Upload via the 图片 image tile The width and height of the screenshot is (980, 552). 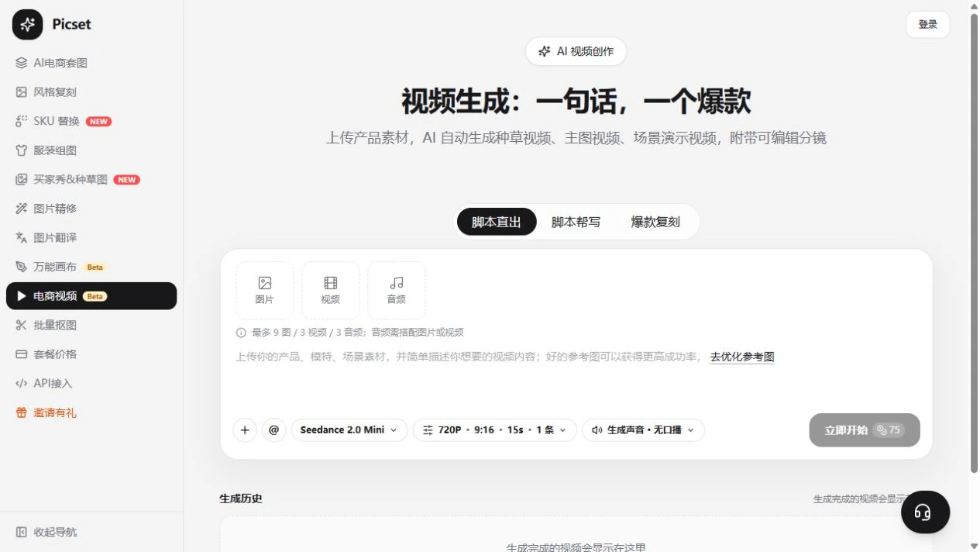pyautogui.click(x=264, y=290)
